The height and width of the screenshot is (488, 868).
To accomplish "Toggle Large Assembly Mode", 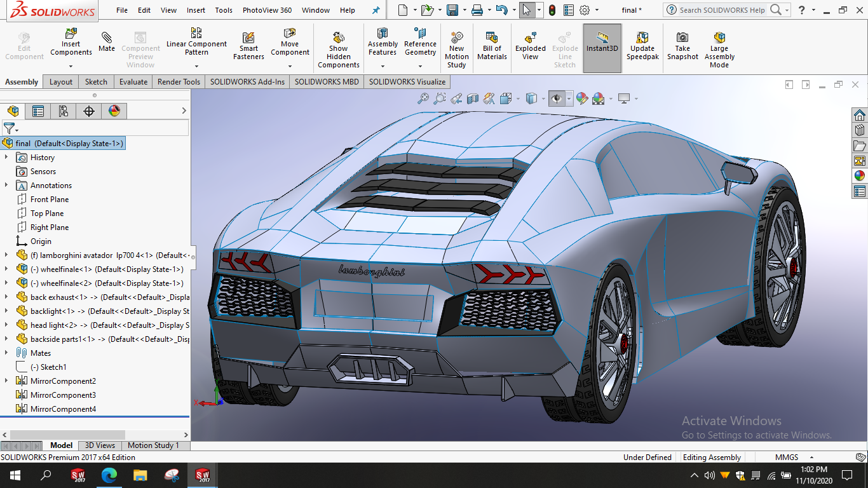I will pyautogui.click(x=719, y=50).
